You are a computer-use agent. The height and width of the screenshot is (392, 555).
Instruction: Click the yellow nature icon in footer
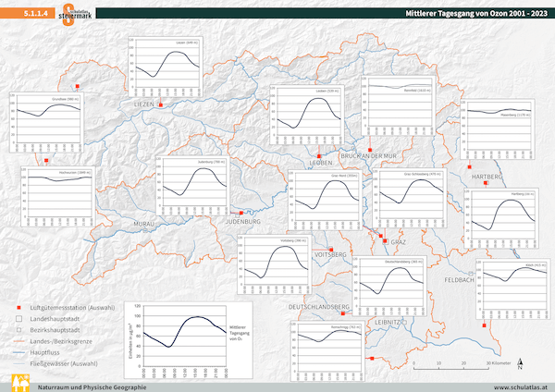click(20, 383)
